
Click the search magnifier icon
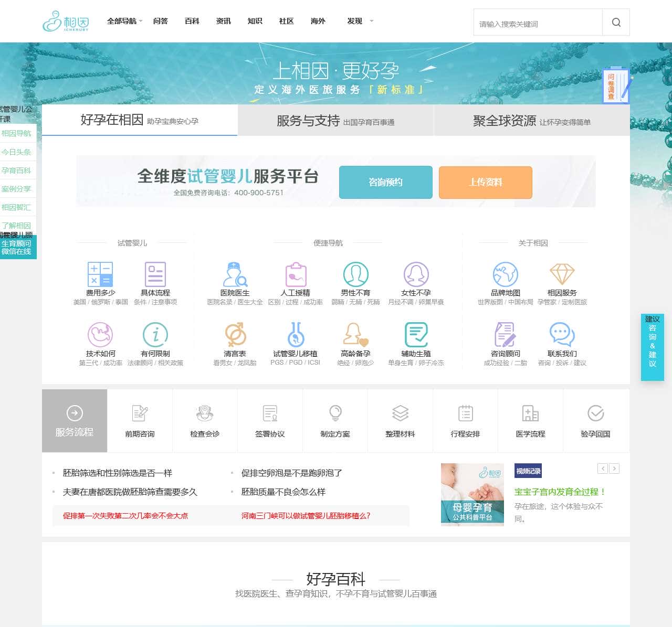pyautogui.click(x=616, y=23)
